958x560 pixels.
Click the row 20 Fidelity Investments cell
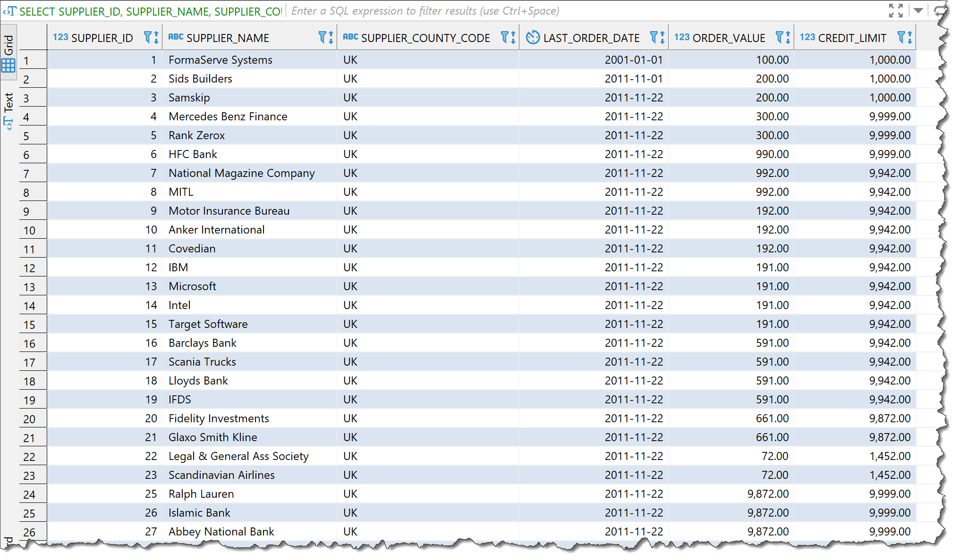[219, 418]
